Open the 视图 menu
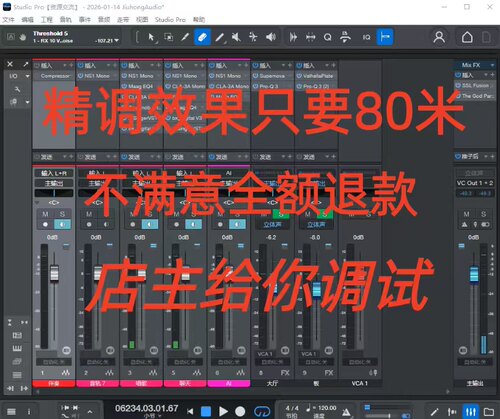This screenshot has height=419, width=500. tap(142, 20)
